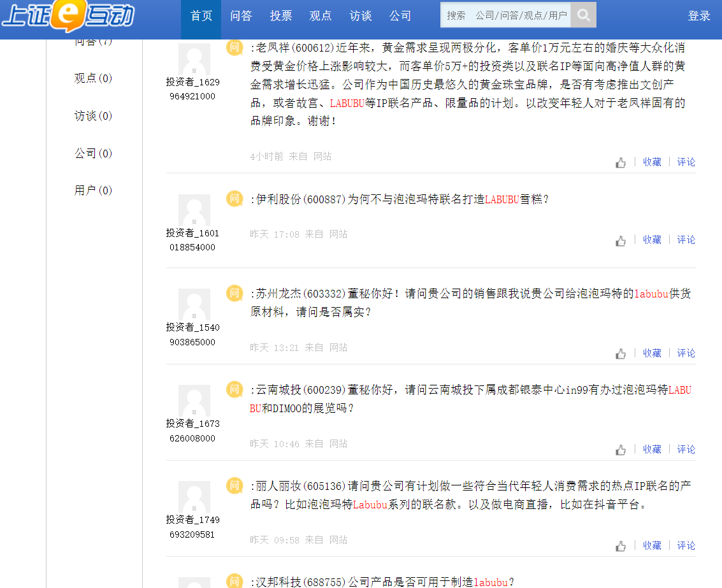Viewport: 722px width, 588px height.
Task: Thumbs-up the 伊利股份 LABUBU question
Action: click(621, 241)
